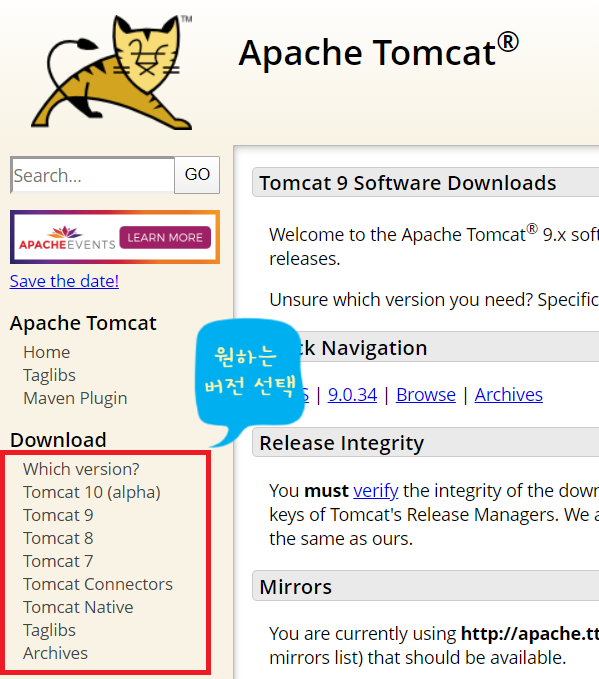Go to Home in the sidebar
Screen dimensions: 599x679
(47, 352)
